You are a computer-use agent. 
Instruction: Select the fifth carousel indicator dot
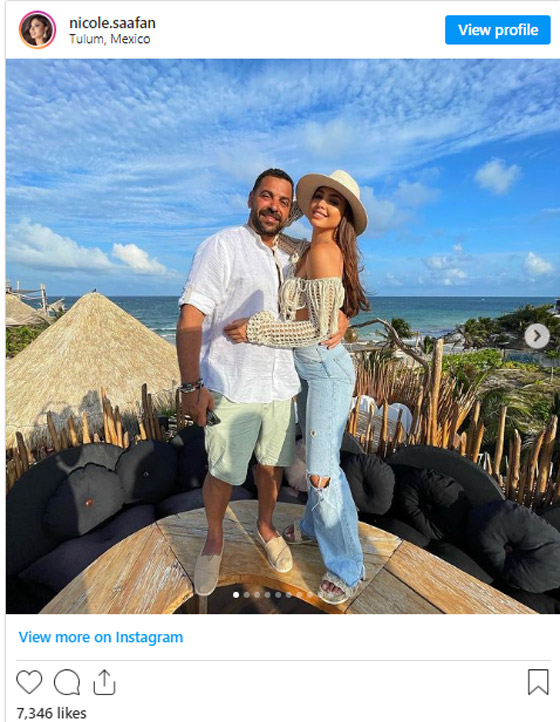pyautogui.click(x=278, y=595)
